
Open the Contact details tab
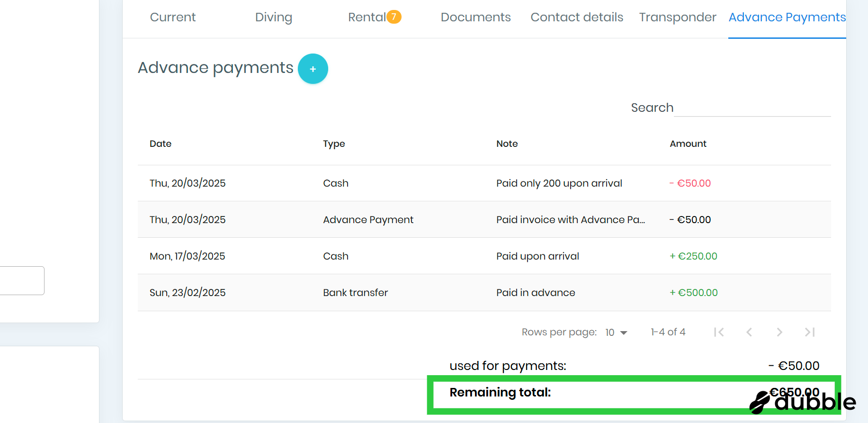(576, 18)
